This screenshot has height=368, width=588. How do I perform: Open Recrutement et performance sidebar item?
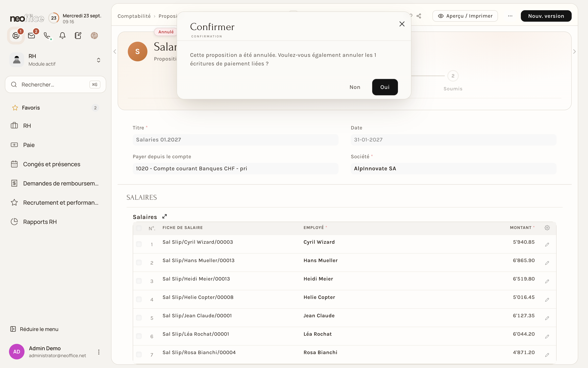(x=55, y=202)
